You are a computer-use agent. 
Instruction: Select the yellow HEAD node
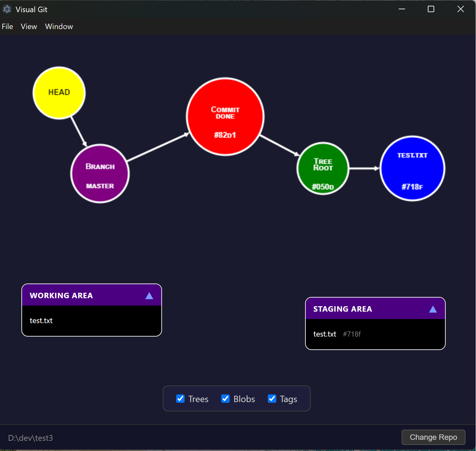pos(59,93)
